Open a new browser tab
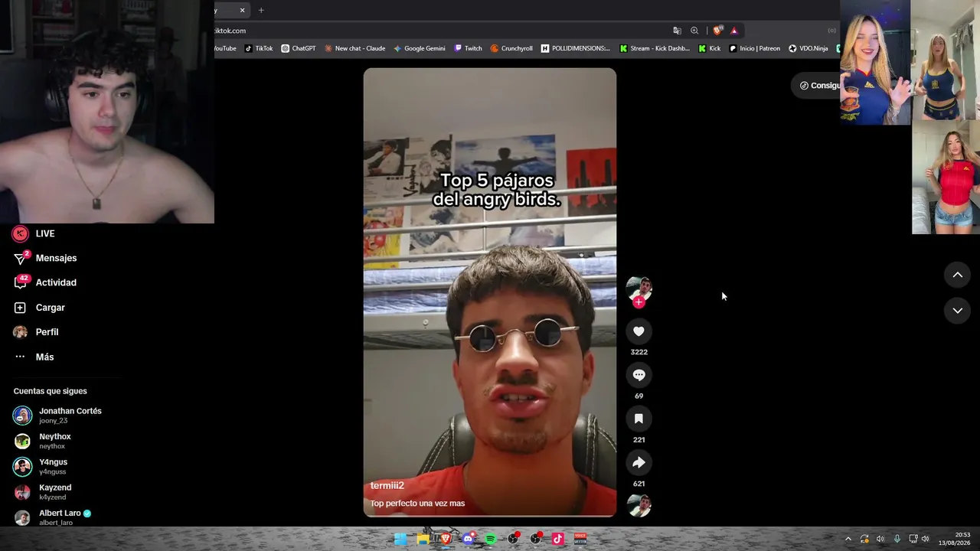This screenshot has height=551, width=980. click(x=261, y=10)
